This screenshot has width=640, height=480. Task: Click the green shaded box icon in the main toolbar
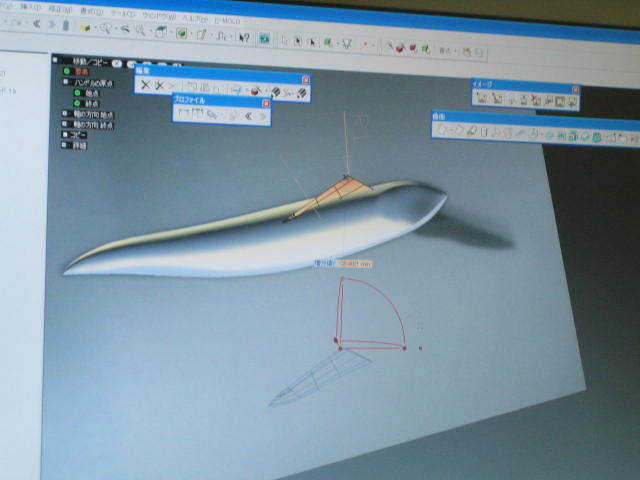click(181, 33)
